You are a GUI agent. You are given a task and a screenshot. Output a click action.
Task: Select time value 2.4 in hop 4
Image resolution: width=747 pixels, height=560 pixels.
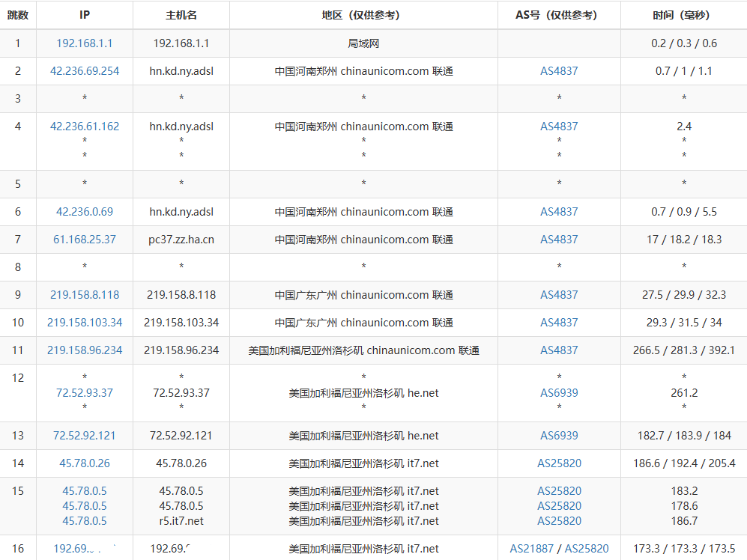click(683, 127)
